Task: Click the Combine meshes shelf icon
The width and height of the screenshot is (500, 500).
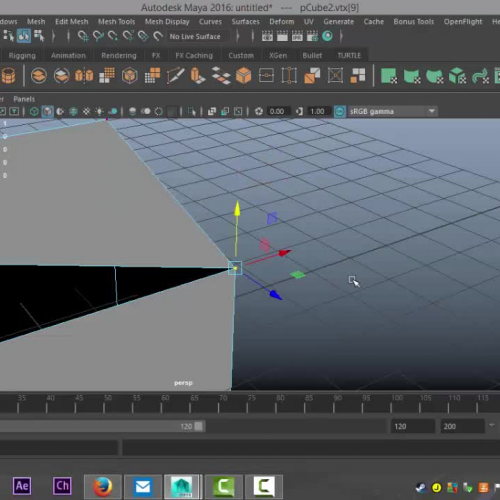Action: (39, 76)
